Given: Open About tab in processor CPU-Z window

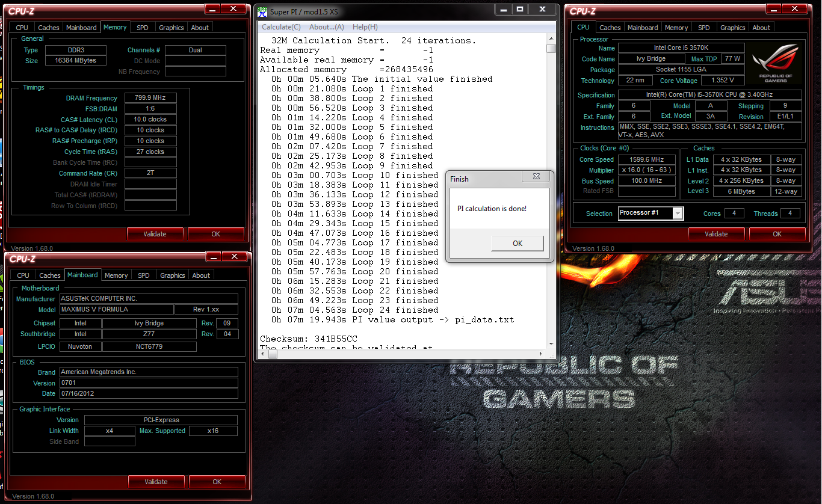Looking at the screenshot, I should [761, 28].
